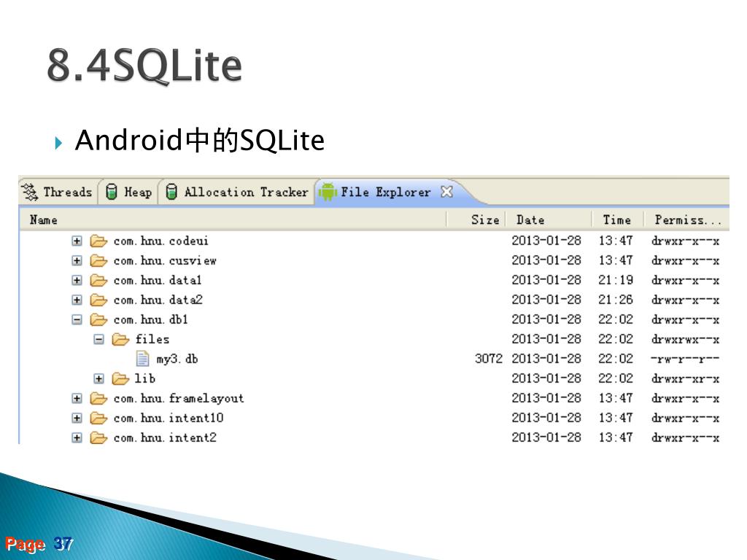Click the File Explorer tab
Screen dimensions: 747x560
pos(386,192)
